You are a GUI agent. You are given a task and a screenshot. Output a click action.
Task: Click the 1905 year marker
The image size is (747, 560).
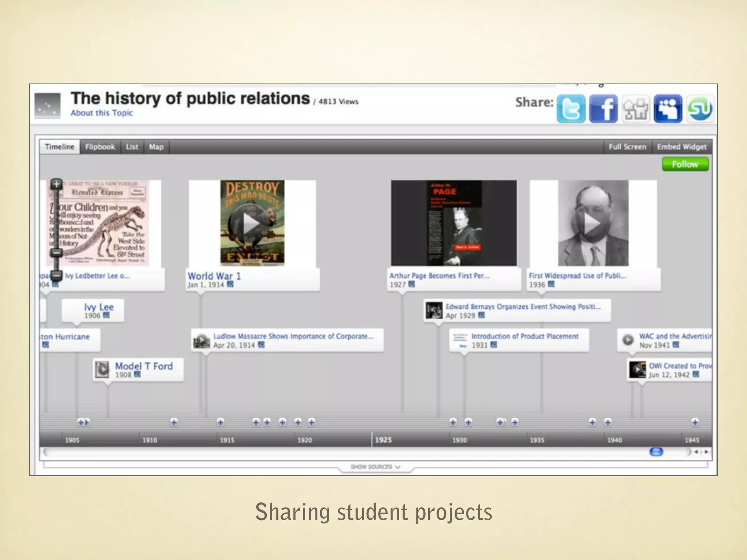click(72, 440)
